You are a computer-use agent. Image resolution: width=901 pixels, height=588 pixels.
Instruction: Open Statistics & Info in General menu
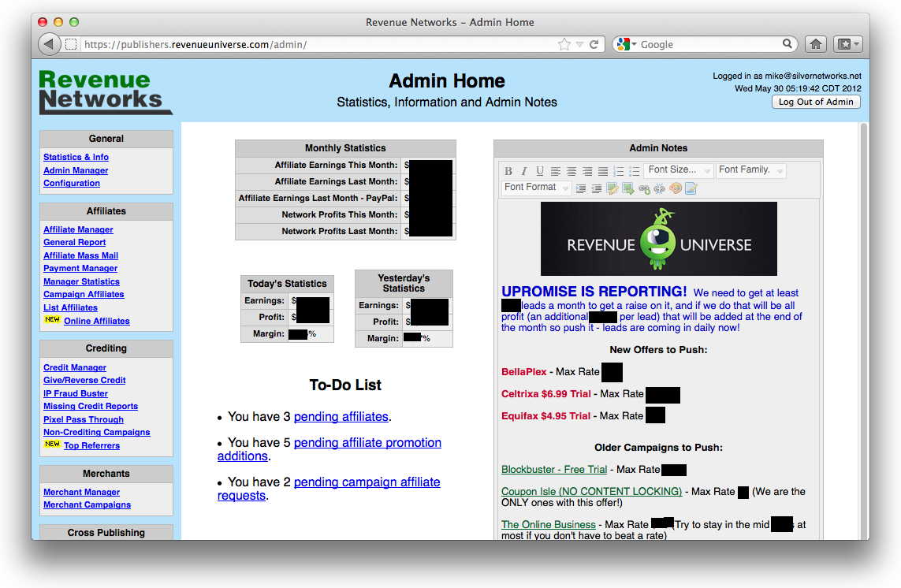pos(76,157)
